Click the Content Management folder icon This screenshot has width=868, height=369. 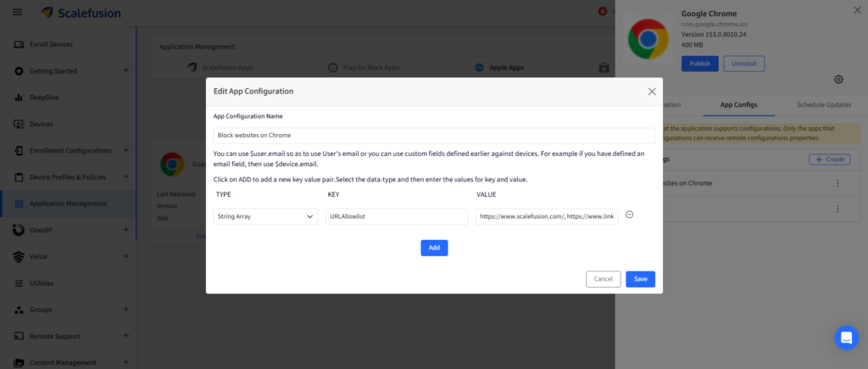19,362
